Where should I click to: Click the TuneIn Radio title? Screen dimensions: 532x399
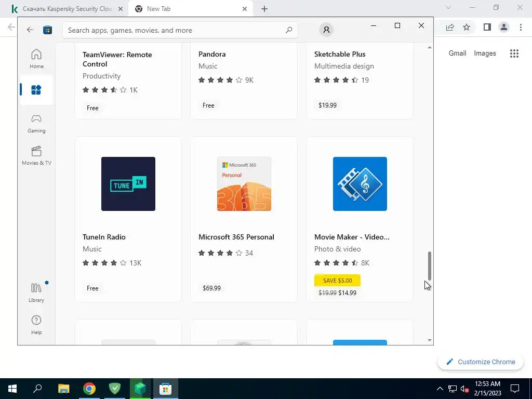click(104, 237)
